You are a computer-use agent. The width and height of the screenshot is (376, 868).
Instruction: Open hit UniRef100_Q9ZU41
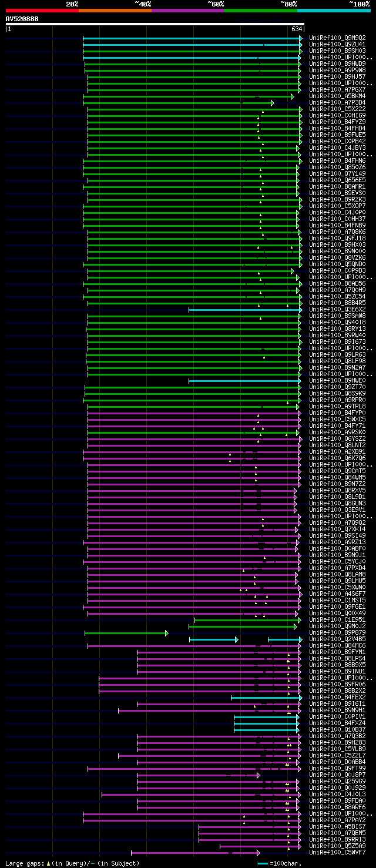click(x=337, y=45)
